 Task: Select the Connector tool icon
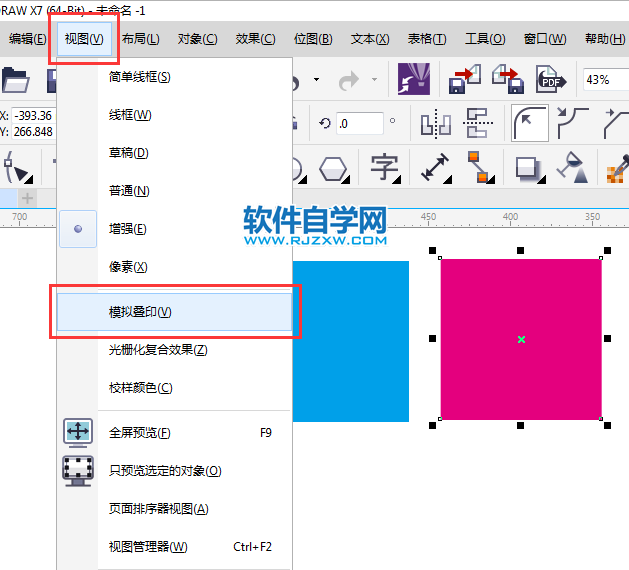479,167
